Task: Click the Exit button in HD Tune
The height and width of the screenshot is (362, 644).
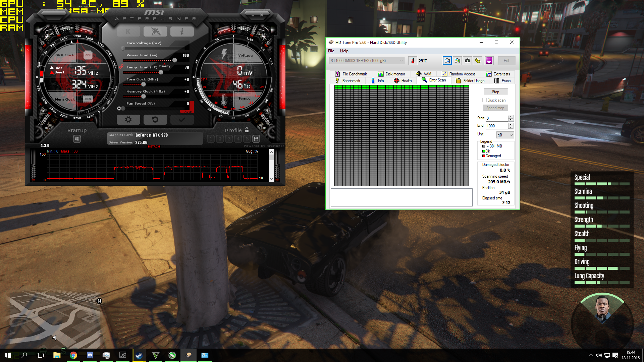Action: (x=506, y=61)
